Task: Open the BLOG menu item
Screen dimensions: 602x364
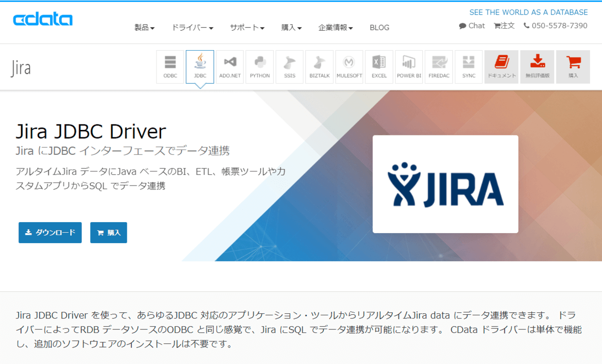Action: (x=379, y=28)
